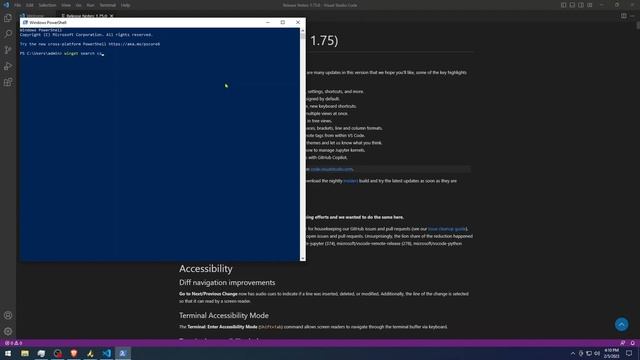640x360 pixels.
Task: Open the Terminal menu
Action: coord(108,5)
